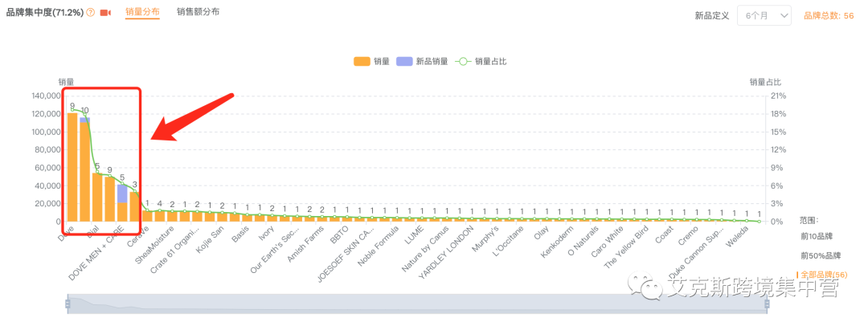Select the 全部品牌(56) range option
This screenshot has height=326, width=868.
click(820, 275)
